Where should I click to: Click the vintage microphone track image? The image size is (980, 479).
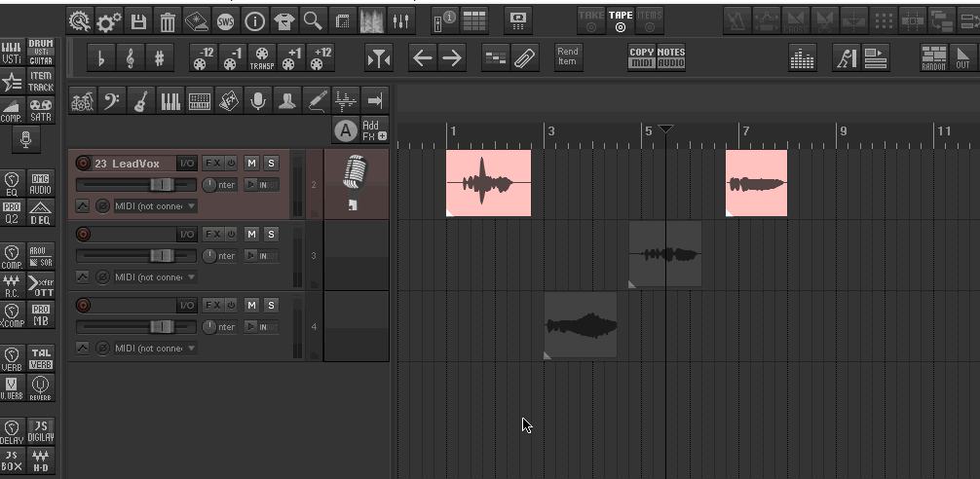point(356,182)
